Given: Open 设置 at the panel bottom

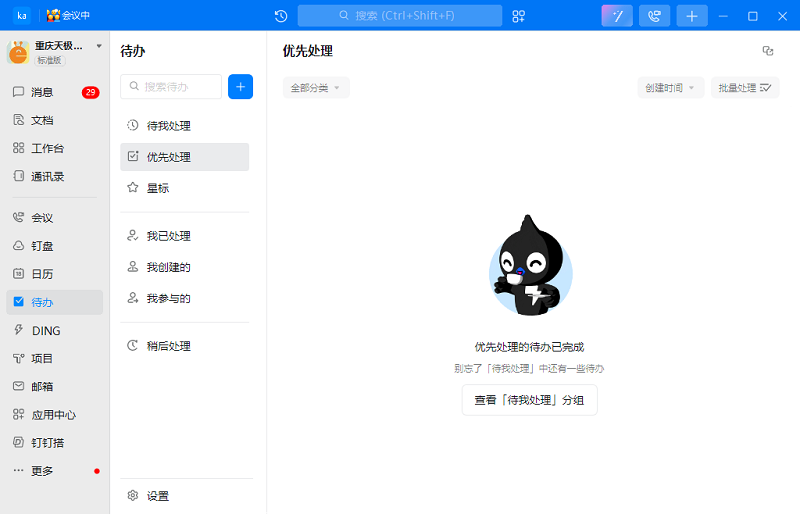Looking at the screenshot, I should [185, 496].
